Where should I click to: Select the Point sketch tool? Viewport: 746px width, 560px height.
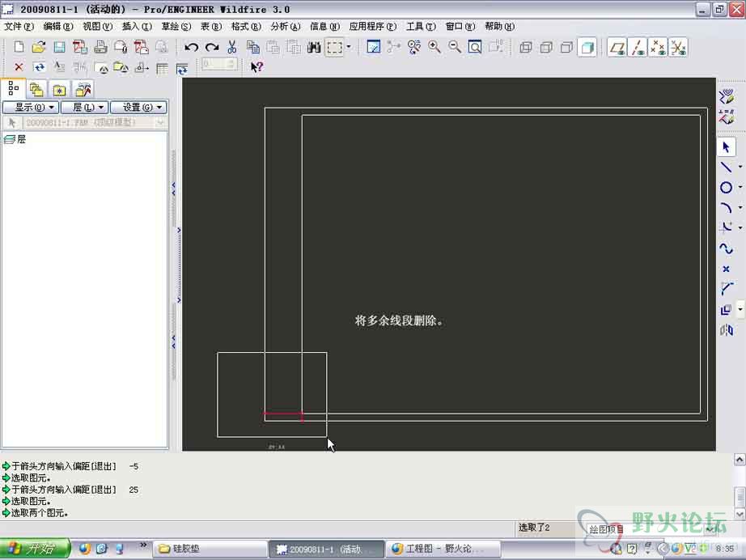pos(726,269)
